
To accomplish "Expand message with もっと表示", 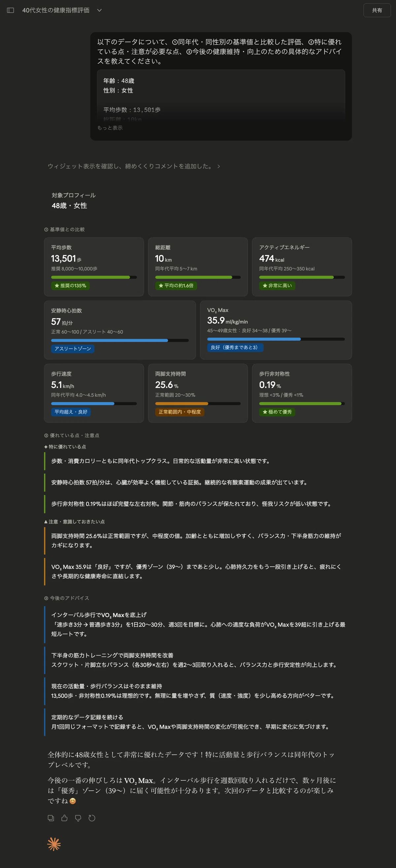I will point(110,128).
